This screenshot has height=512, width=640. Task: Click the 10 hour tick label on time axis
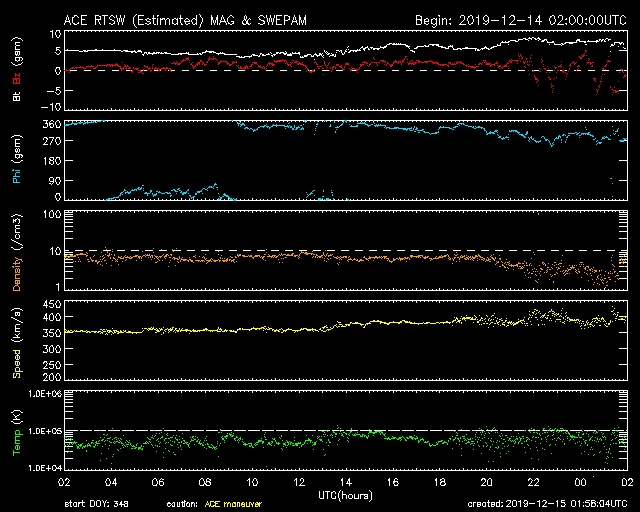[x=252, y=483]
